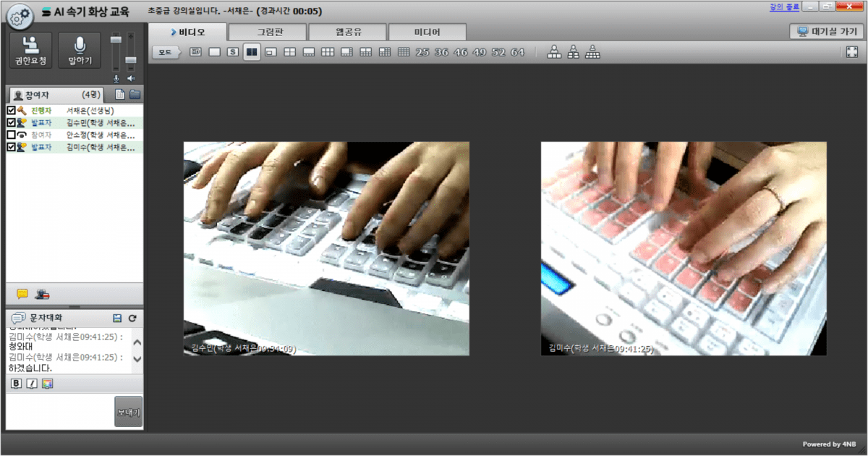
Task: Select the 64-video layout option
Action: [517, 52]
